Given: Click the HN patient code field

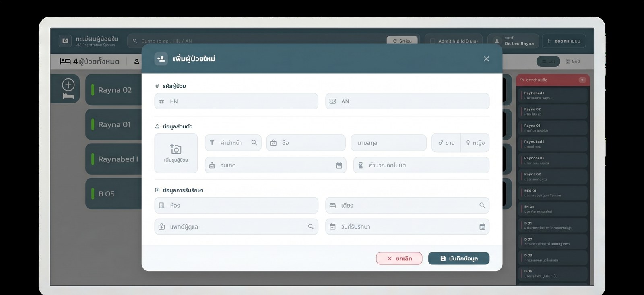Looking at the screenshot, I should [236, 101].
